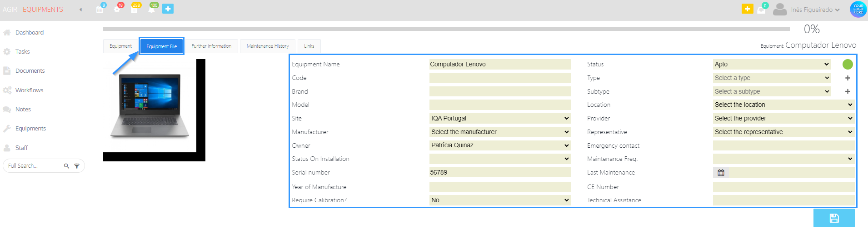Open the search filter funnel icon
868x230 pixels.
pyautogui.click(x=77, y=166)
